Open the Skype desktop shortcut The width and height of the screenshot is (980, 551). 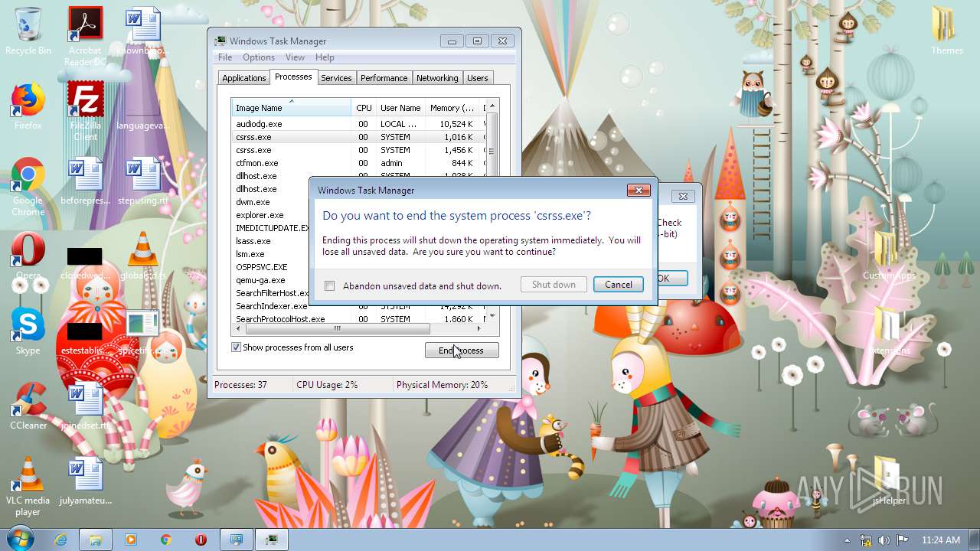[28, 332]
